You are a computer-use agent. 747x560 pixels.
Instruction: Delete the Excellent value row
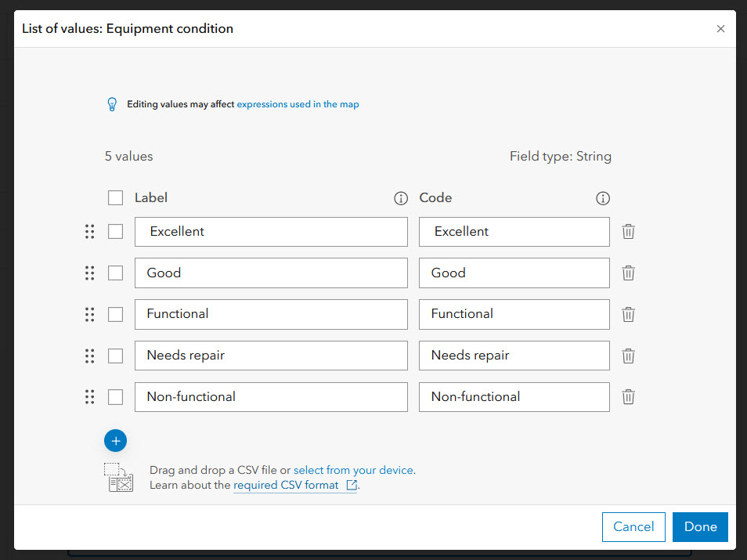628,232
